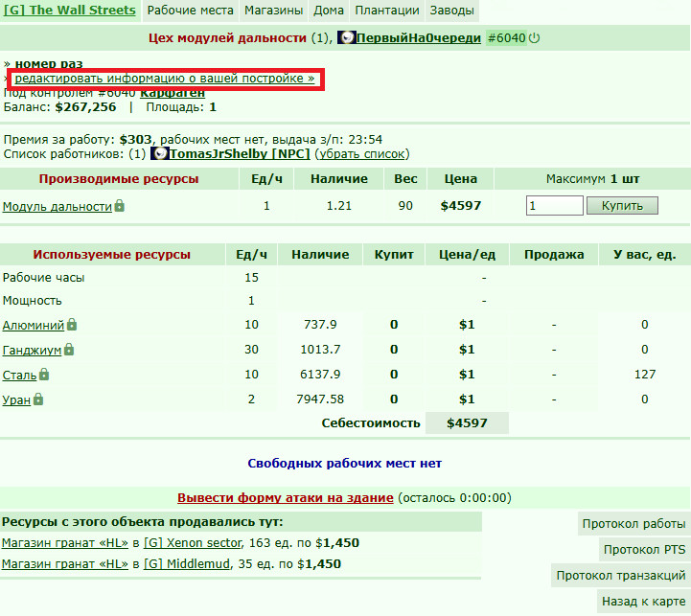Image resolution: width=691 pixels, height=616 pixels.
Task: Switch to Магазины tab
Action: (x=274, y=11)
